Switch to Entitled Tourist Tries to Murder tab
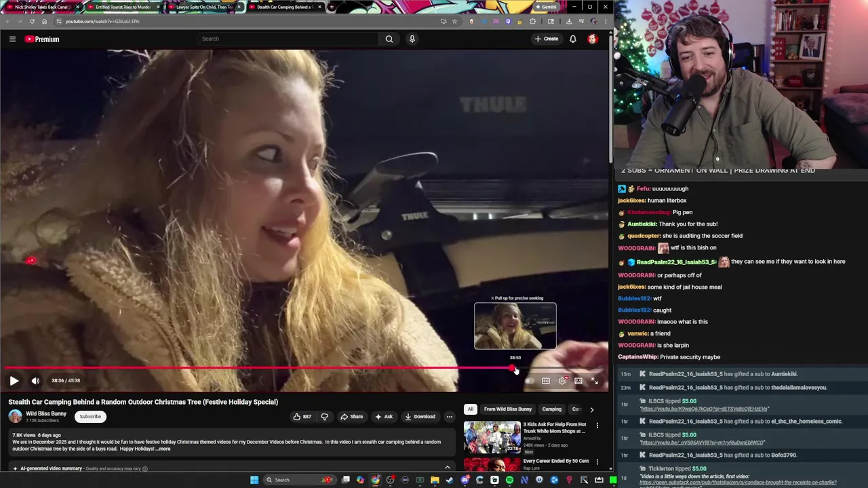This screenshot has width=868, height=488. coord(123,7)
